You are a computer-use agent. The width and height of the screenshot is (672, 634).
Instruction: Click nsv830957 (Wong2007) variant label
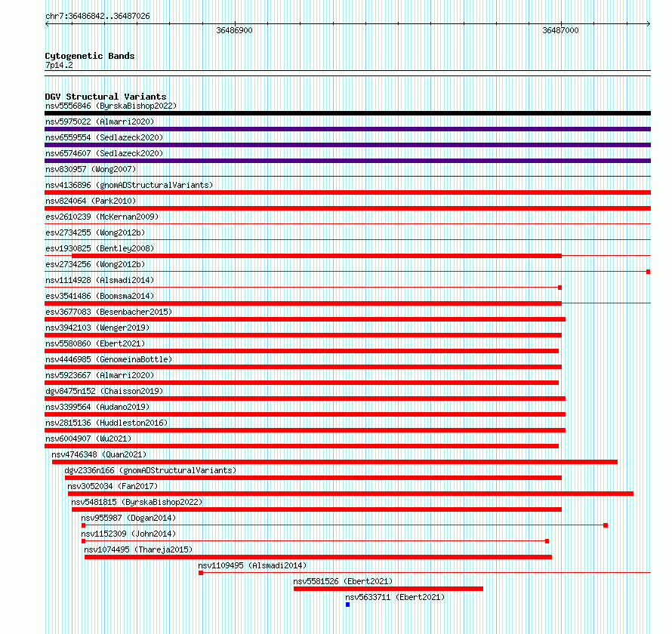(x=91, y=169)
